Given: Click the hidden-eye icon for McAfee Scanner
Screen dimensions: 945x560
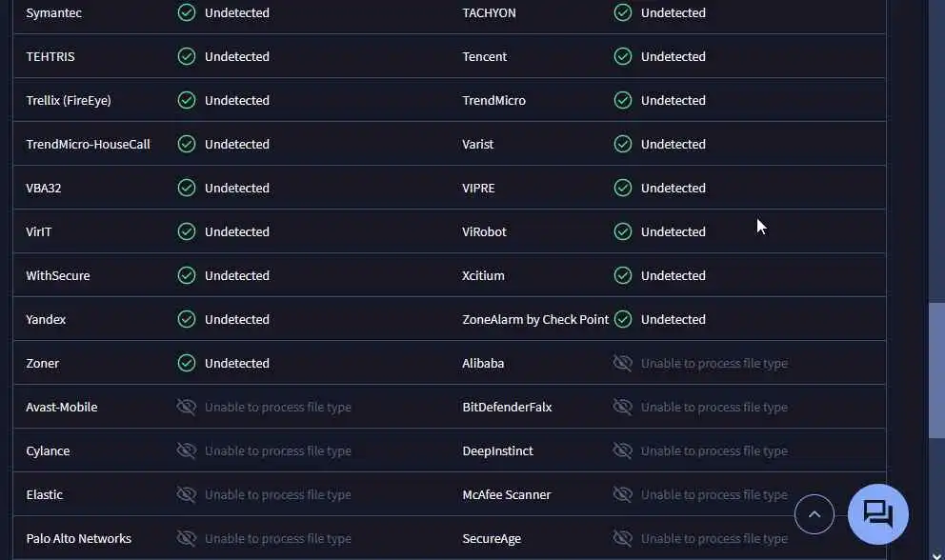Looking at the screenshot, I should (x=623, y=494).
